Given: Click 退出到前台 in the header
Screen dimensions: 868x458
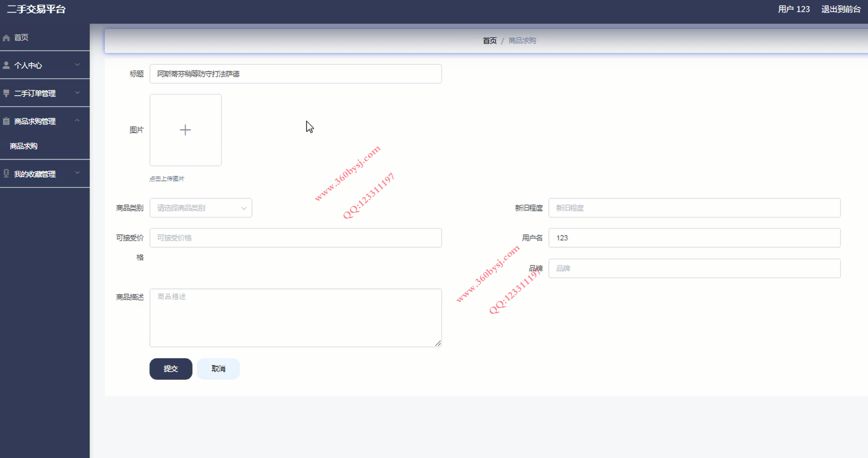Looking at the screenshot, I should tap(841, 10).
